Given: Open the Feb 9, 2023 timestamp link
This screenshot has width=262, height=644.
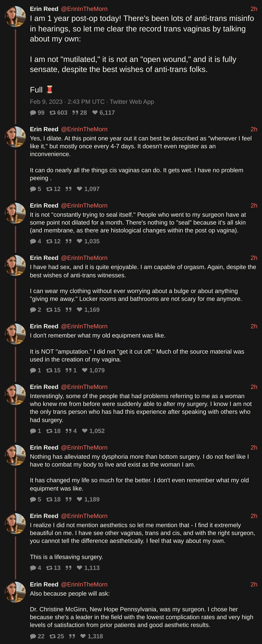Looking at the screenshot, I should coord(46,102).
